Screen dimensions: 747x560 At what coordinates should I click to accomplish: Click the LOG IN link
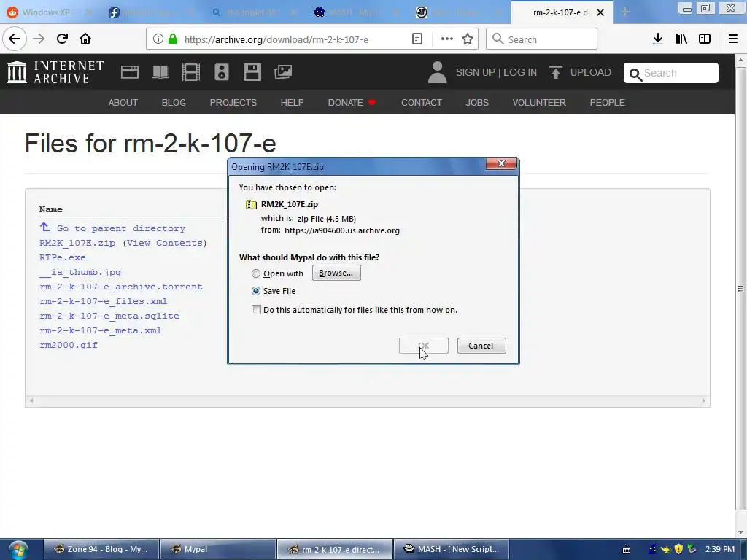[520, 72]
